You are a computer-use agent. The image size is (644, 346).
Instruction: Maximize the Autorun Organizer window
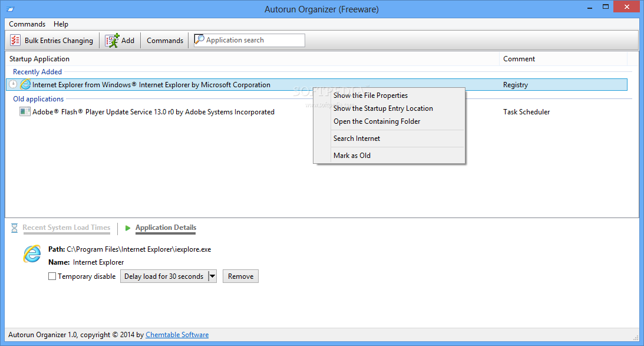point(606,7)
